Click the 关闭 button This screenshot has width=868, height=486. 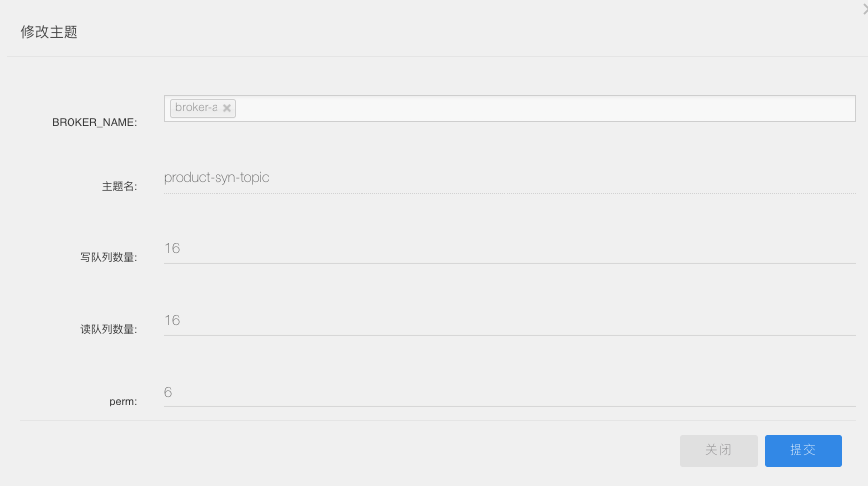tap(719, 450)
